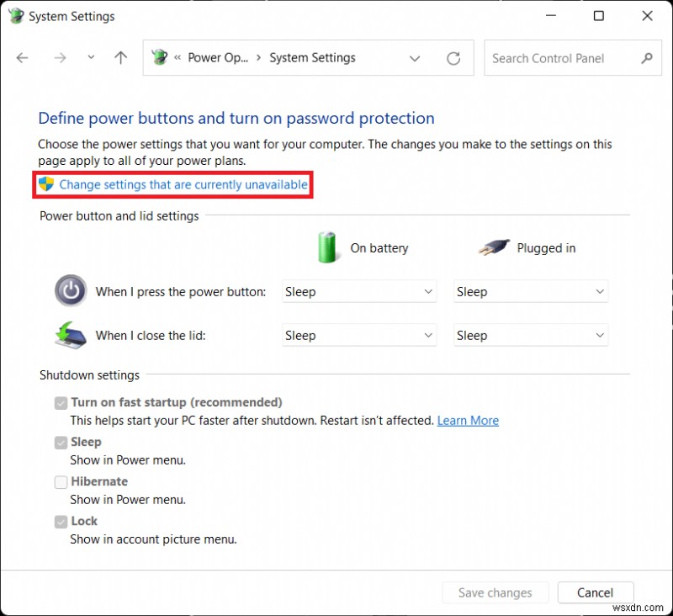Click the laptop lid icon
673x616 pixels.
click(71, 335)
